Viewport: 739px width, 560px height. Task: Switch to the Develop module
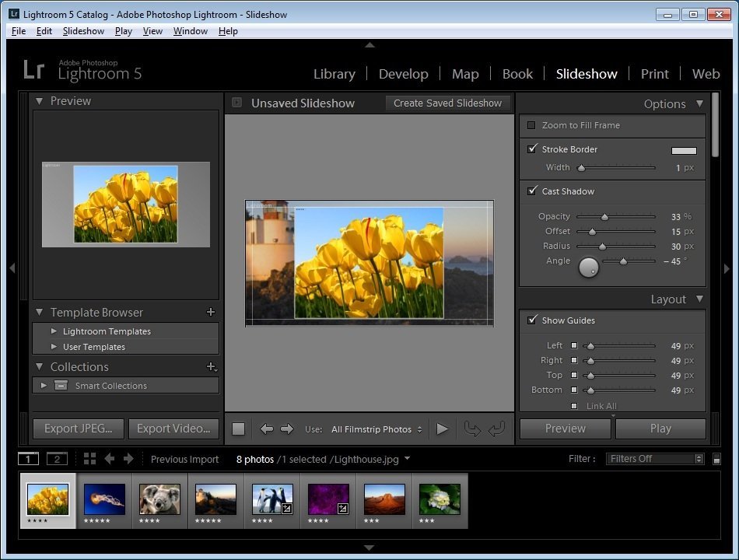pos(403,74)
